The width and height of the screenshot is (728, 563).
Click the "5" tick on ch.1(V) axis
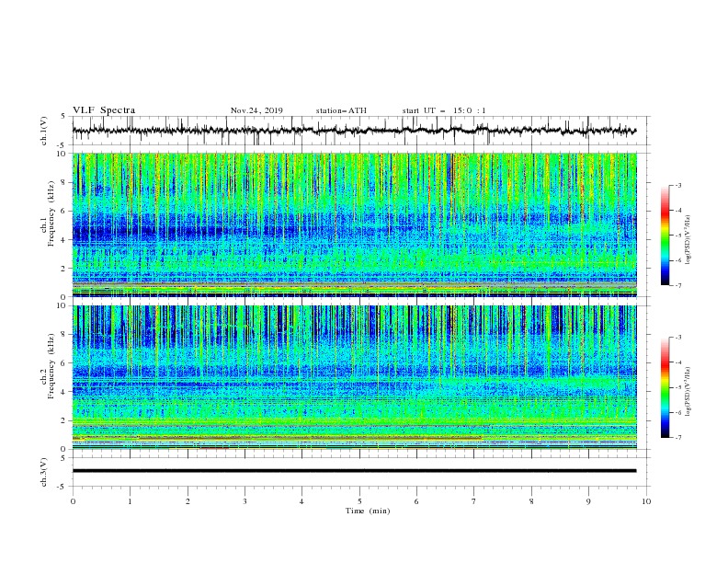(64, 117)
